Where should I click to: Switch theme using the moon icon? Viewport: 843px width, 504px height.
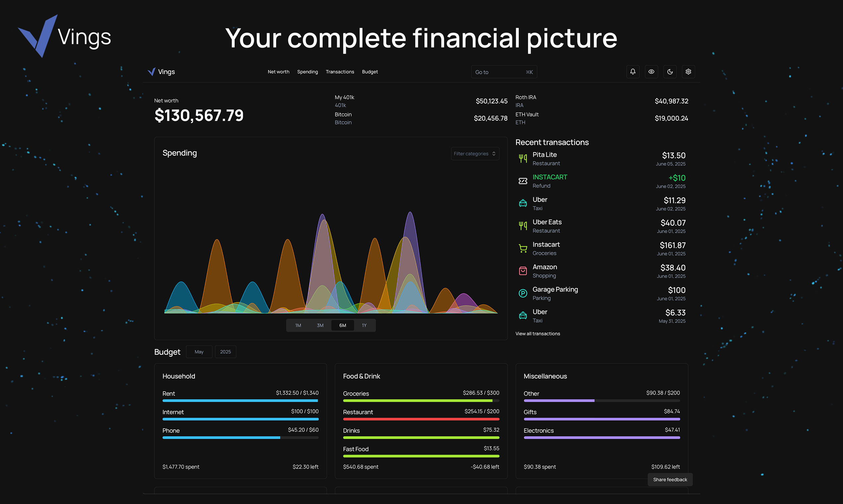point(670,72)
